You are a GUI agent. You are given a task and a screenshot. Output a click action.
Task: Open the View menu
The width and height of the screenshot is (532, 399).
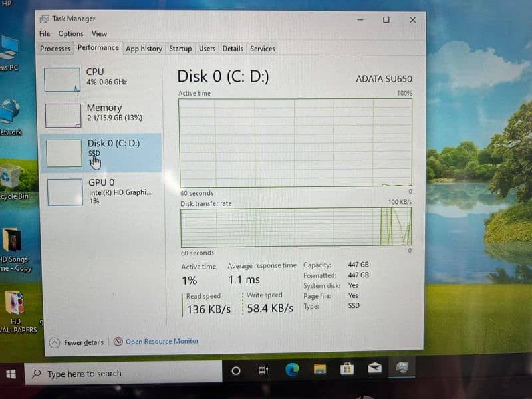99,34
